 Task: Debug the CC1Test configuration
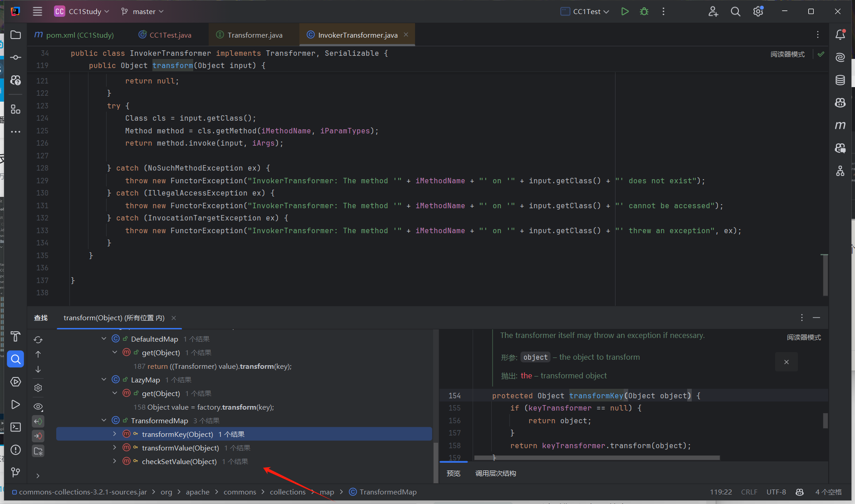(x=644, y=11)
